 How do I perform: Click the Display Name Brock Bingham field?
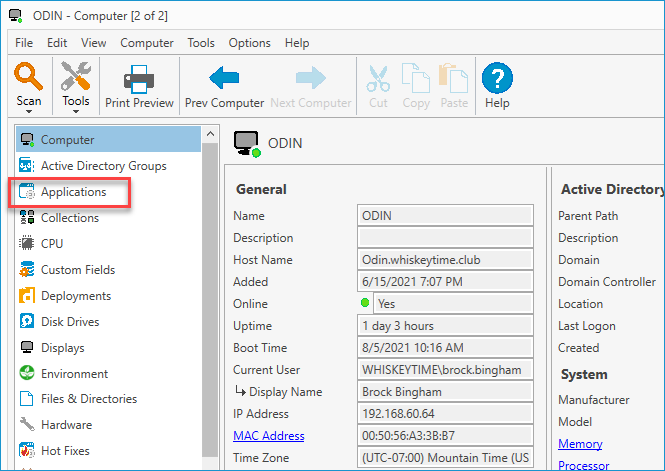click(445, 392)
